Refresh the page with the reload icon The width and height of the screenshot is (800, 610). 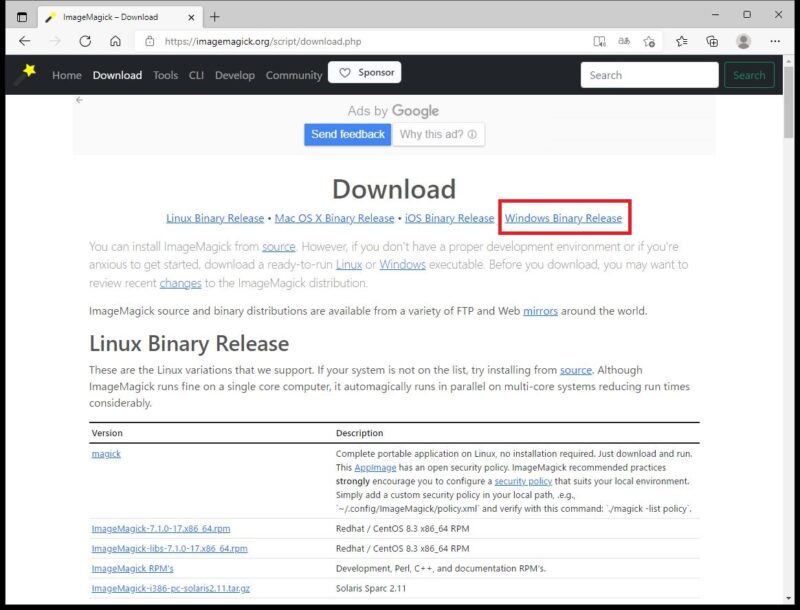[x=85, y=41]
